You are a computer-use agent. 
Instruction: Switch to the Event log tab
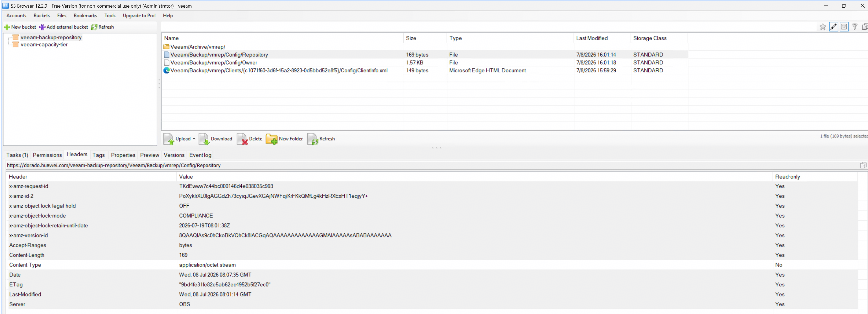(x=200, y=155)
